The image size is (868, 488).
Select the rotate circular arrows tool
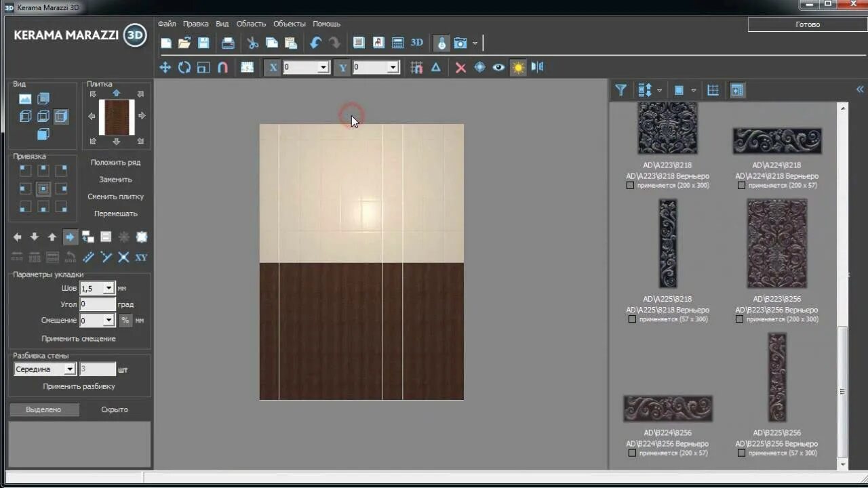tap(184, 67)
